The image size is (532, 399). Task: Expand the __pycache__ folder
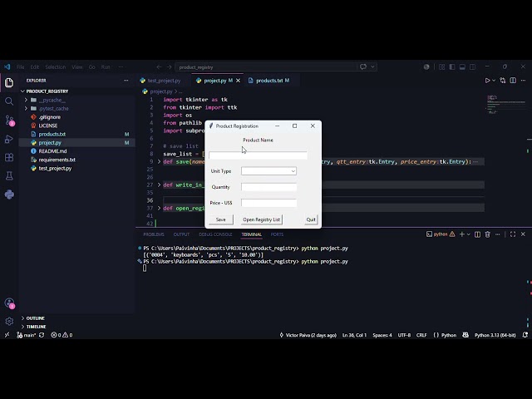(x=26, y=100)
